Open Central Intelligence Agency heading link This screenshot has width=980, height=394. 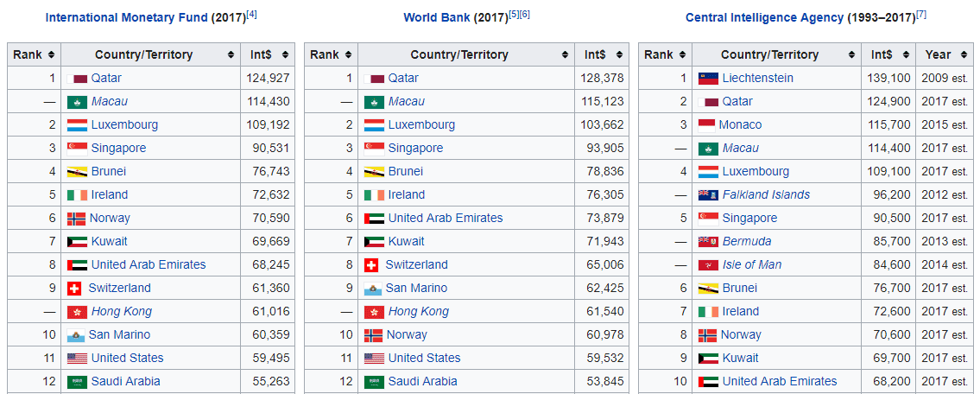coord(764,18)
